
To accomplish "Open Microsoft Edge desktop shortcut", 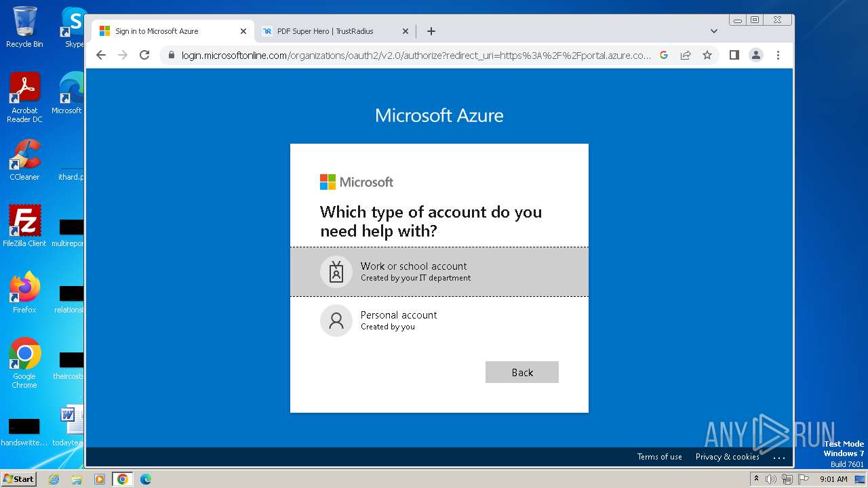I will 68,94.
